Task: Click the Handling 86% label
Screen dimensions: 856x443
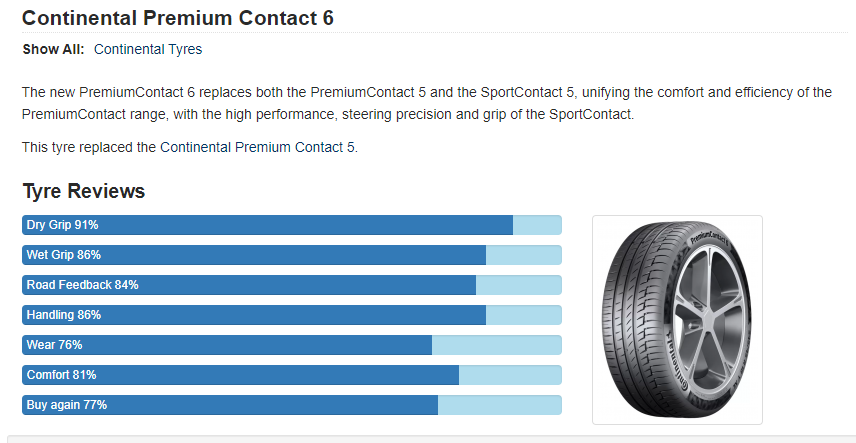Action: [x=64, y=315]
